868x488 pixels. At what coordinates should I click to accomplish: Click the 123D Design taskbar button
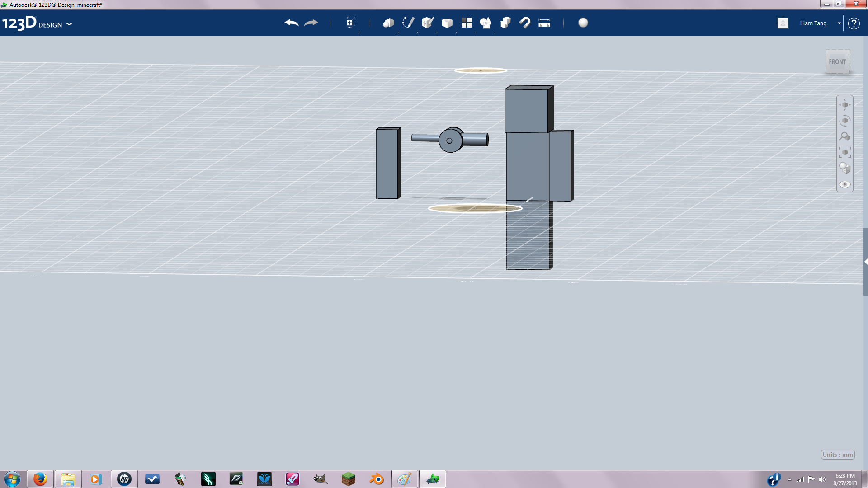click(433, 479)
